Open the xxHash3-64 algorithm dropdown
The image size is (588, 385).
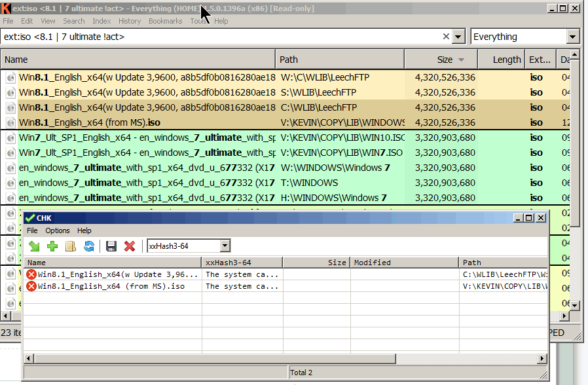pos(225,246)
